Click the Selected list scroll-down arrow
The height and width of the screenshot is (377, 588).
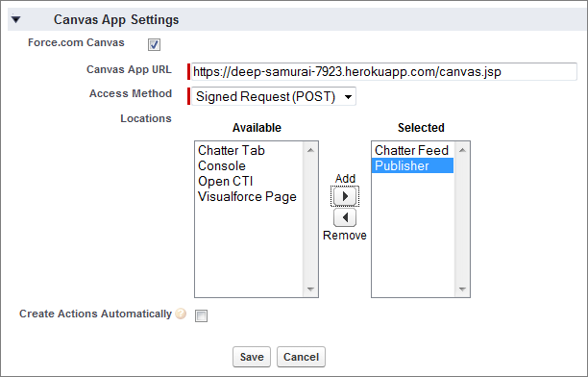[462, 289]
